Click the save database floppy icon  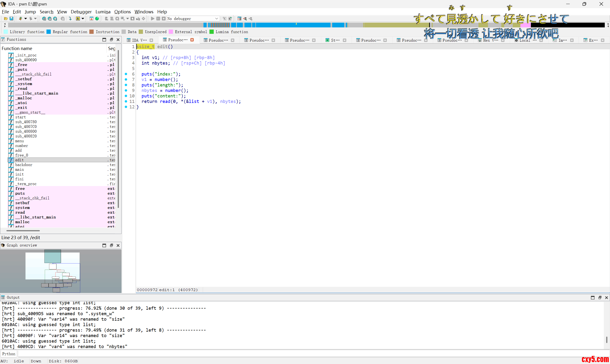coord(11,19)
